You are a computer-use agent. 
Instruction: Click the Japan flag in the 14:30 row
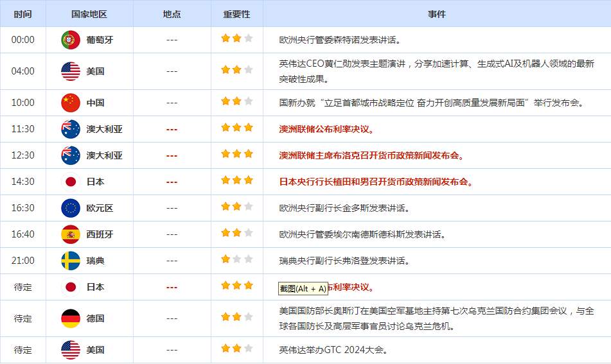click(x=71, y=182)
